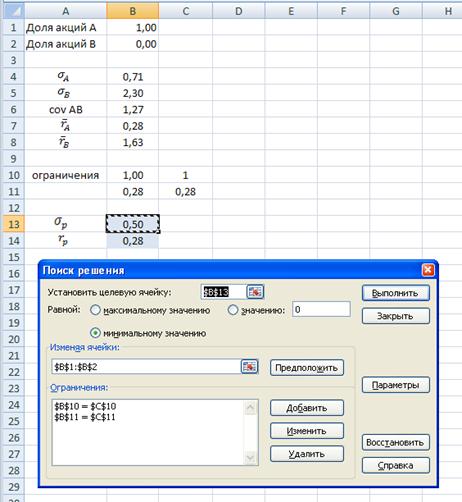The image size is (462, 502).
Task: Click the select-all corner of the spreadsheet
Action: click(12, 10)
